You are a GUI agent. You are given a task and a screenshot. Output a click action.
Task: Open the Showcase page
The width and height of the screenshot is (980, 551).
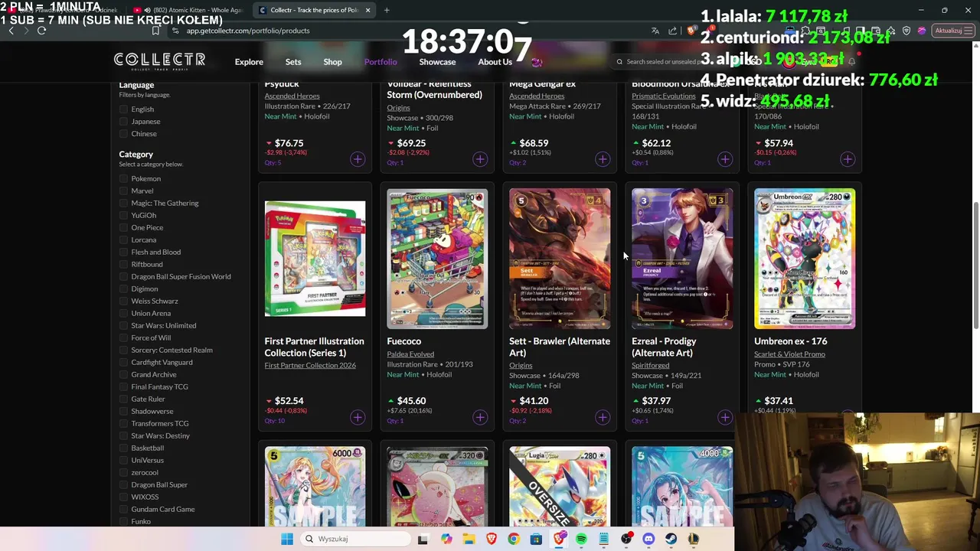point(437,62)
